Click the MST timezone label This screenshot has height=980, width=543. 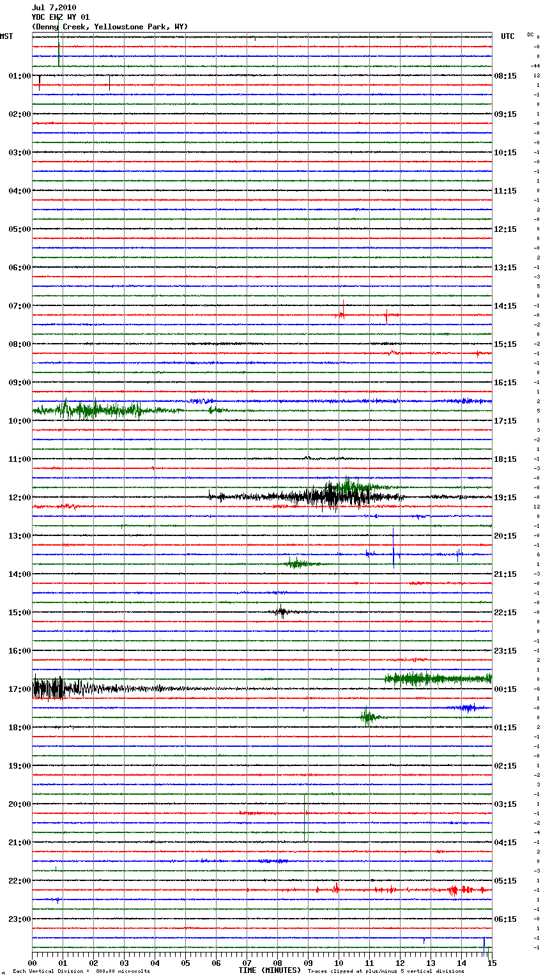(6, 36)
